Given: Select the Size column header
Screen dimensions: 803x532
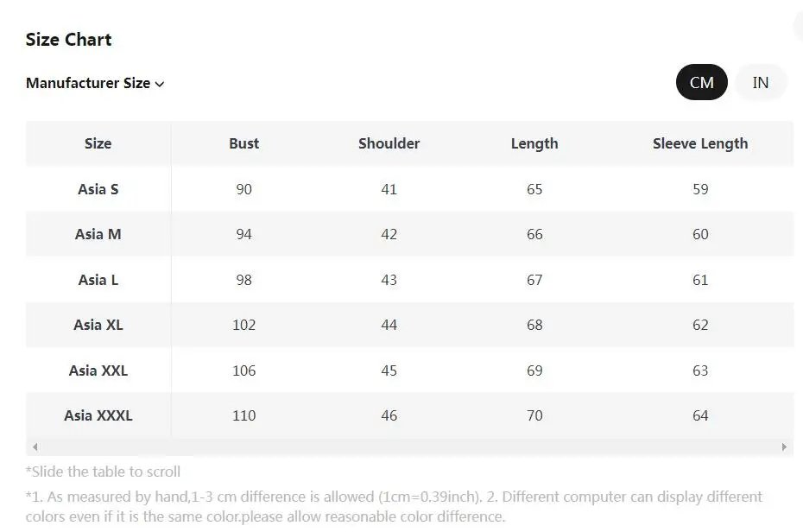Looking at the screenshot, I should pyautogui.click(x=98, y=143).
